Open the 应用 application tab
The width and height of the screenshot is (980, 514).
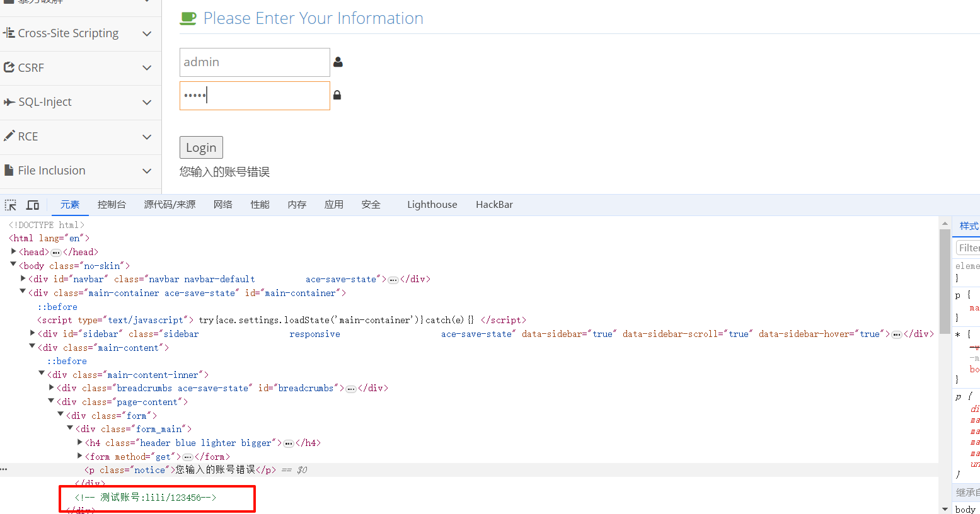click(334, 205)
